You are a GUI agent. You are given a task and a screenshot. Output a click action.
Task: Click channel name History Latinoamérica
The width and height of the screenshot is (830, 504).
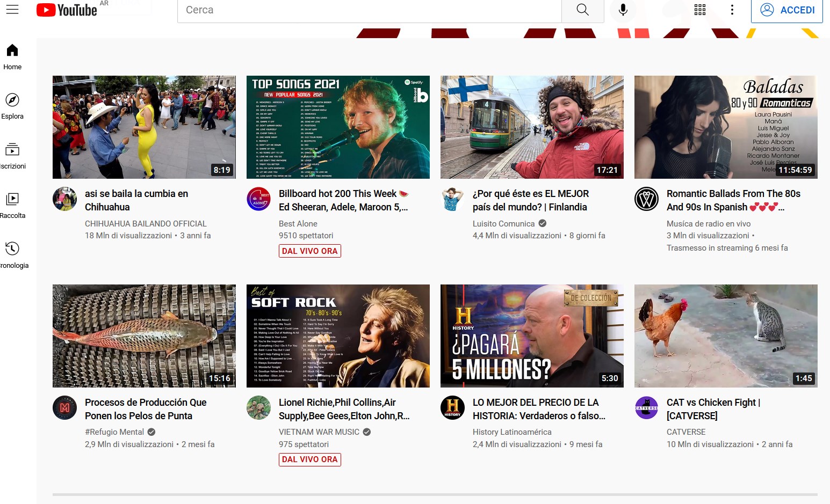[512, 432]
